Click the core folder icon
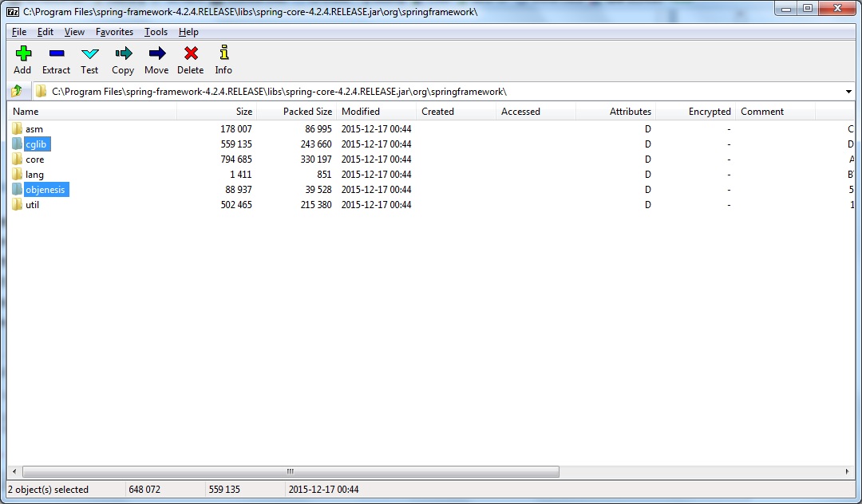 pos(17,159)
